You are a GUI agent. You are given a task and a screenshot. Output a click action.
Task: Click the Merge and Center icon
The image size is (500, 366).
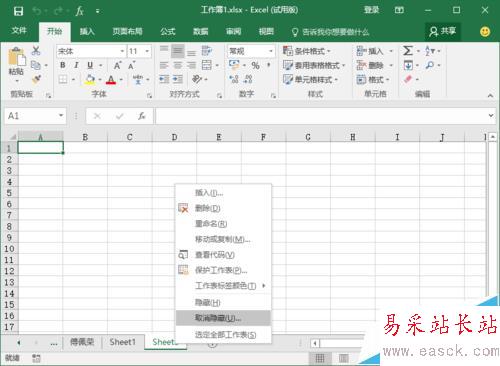coord(207,65)
